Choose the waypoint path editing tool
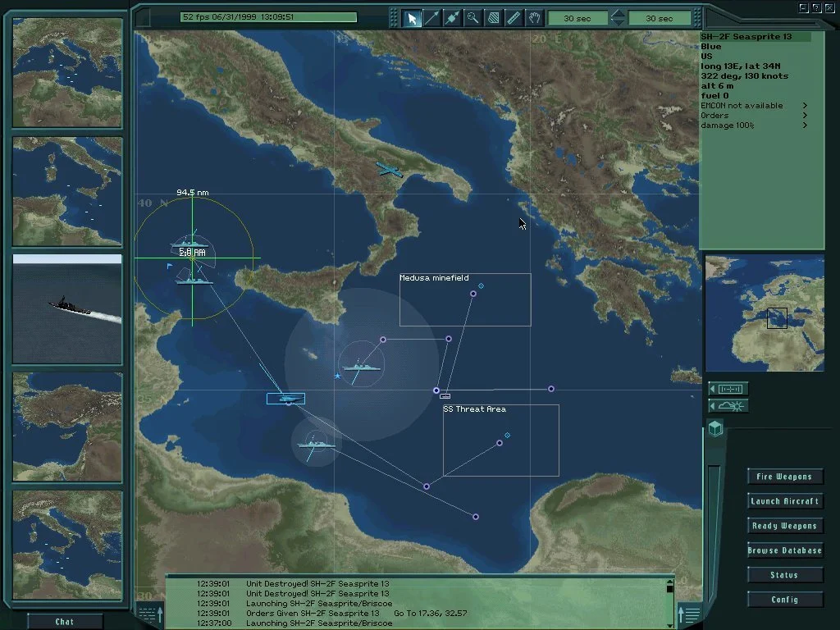 click(x=453, y=17)
